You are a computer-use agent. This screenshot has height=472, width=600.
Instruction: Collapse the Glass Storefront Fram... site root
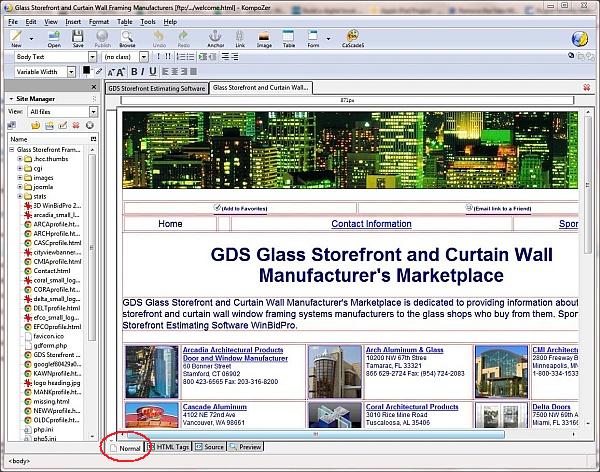click(11, 149)
